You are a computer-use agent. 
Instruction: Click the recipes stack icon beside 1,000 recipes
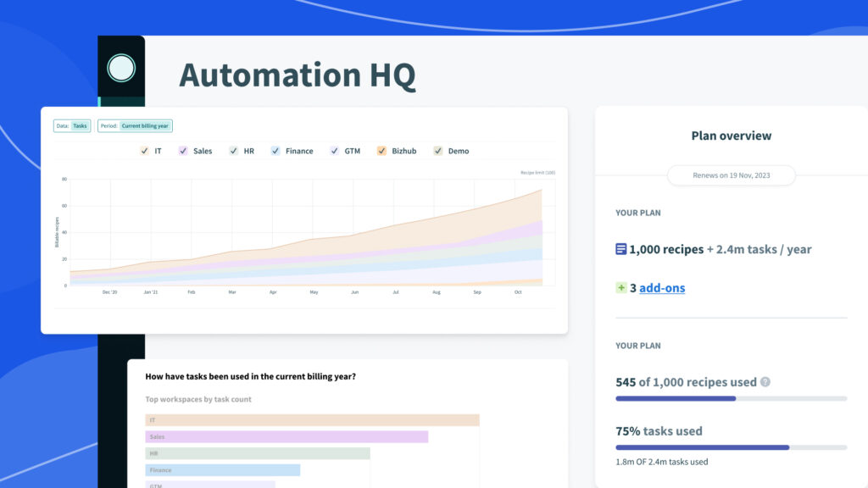pos(621,249)
